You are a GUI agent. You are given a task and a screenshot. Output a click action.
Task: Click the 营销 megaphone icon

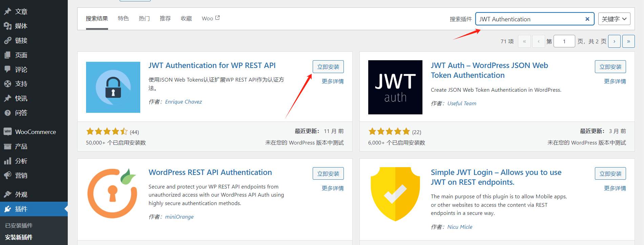tap(7, 175)
